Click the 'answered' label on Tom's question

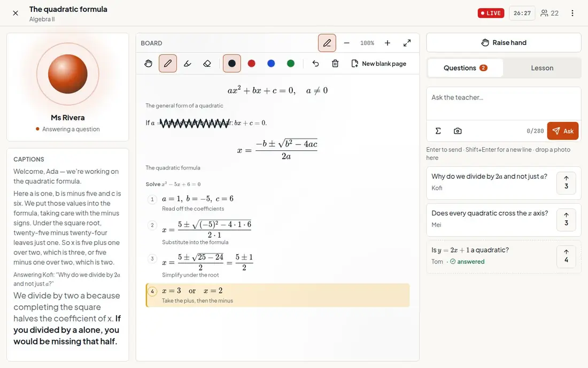(467, 262)
